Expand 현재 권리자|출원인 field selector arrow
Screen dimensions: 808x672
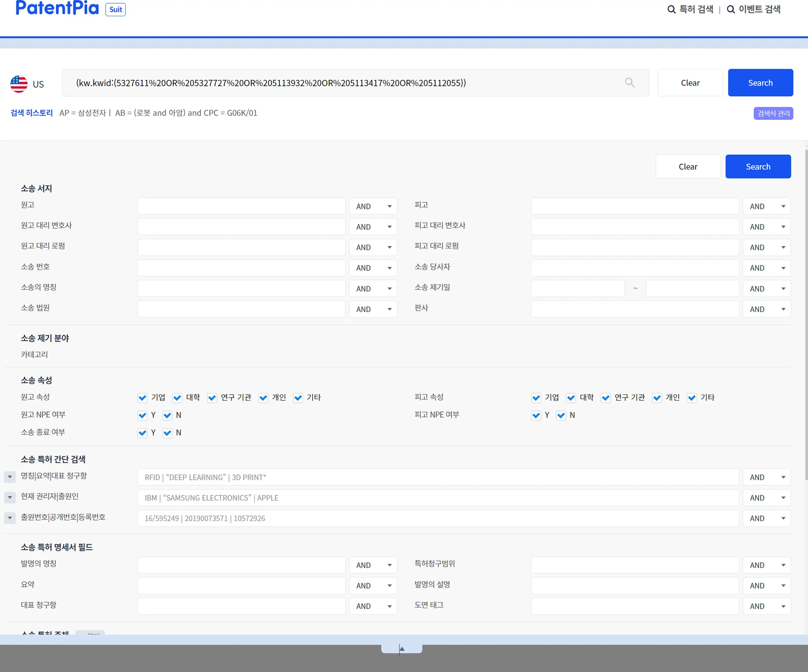(10, 497)
